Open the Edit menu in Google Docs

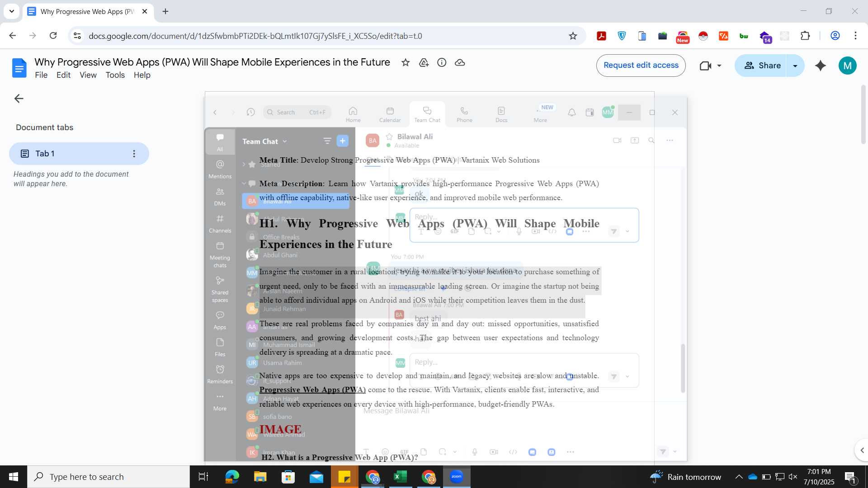click(x=63, y=75)
